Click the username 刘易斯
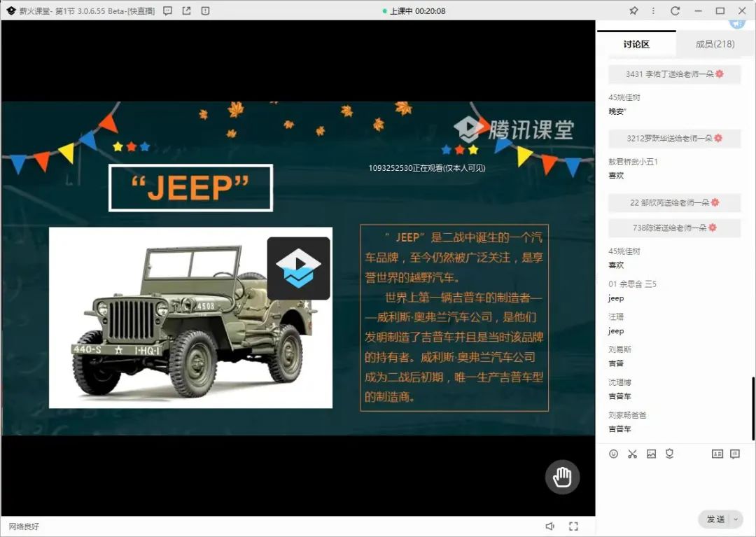This screenshot has width=756, height=537. click(x=620, y=349)
